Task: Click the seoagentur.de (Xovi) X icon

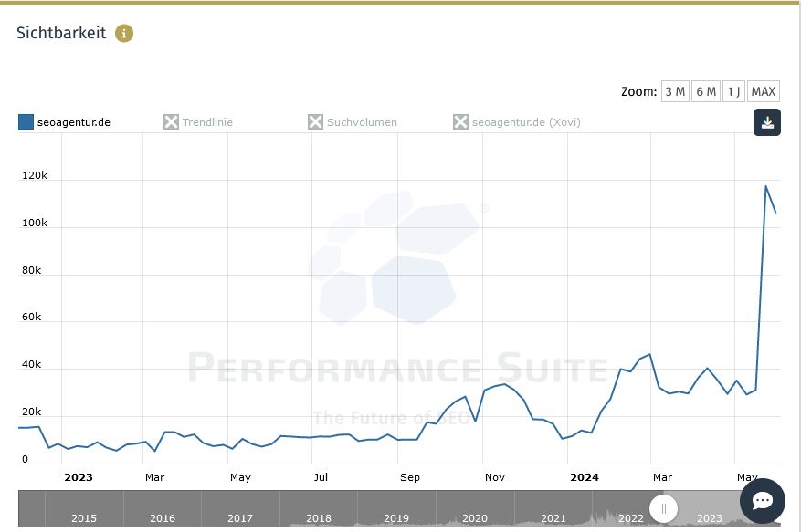Action: click(x=460, y=122)
